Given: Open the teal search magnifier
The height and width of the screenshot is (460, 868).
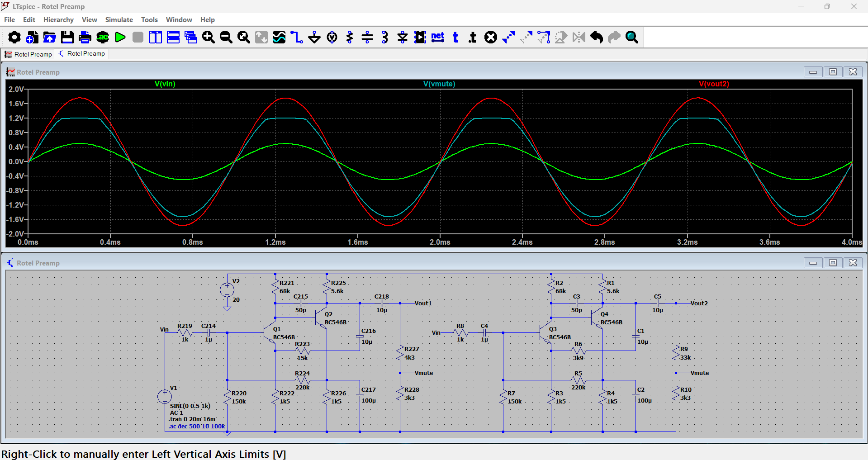Looking at the screenshot, I should (632, 37).
